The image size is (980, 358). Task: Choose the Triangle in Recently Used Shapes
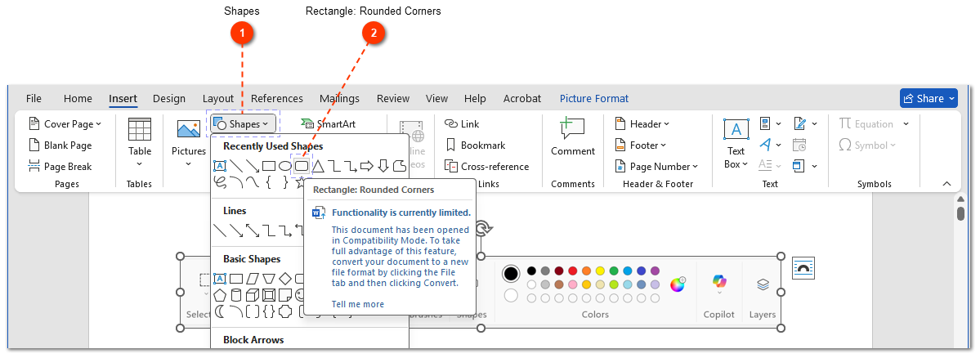click(318, 166)
